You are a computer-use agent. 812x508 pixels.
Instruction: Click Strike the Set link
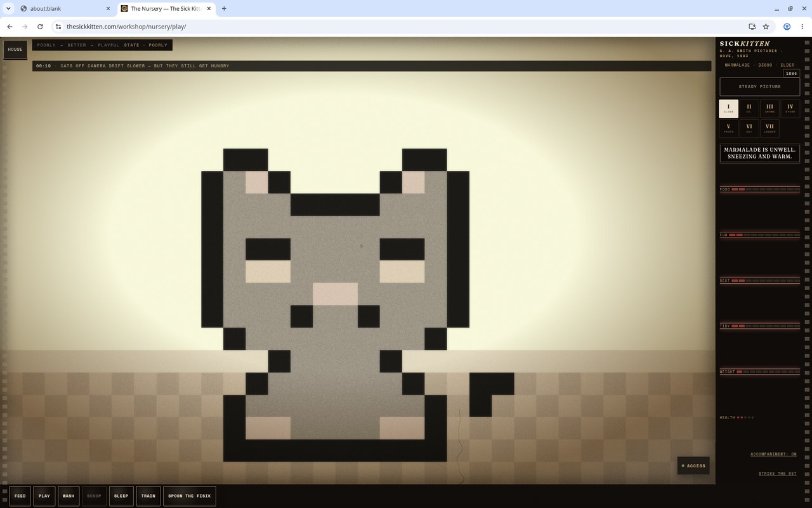click(777, 474)
